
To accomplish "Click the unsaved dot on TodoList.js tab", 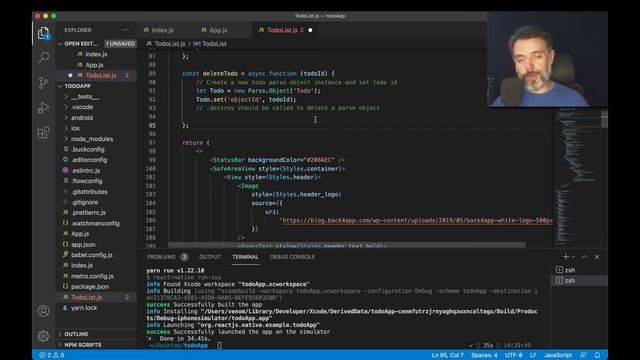I will (x=310, y=30).
